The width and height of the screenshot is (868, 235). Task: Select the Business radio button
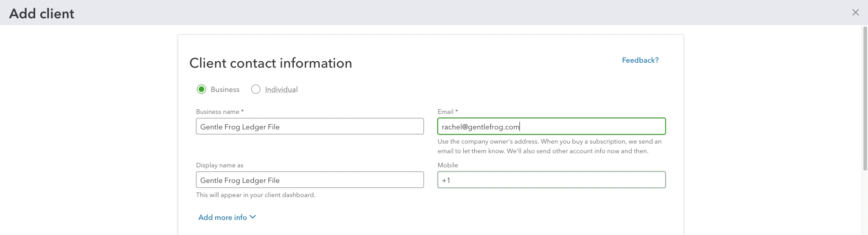[201, 89]
